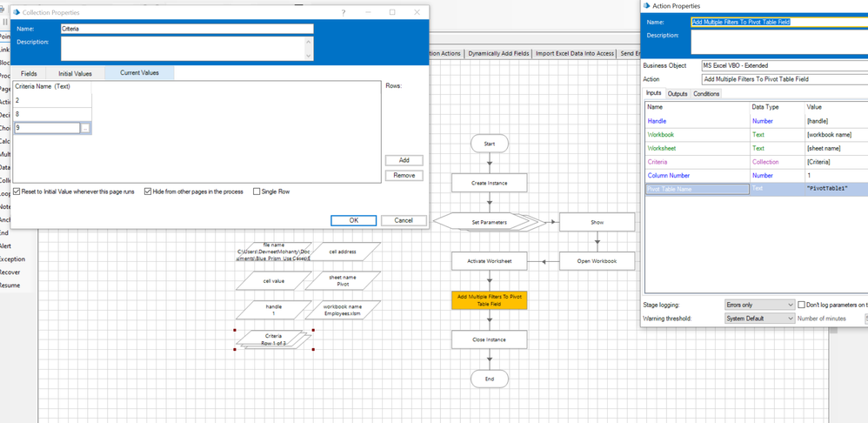Click the Add row button
The image size is (868, 423).
404,160
